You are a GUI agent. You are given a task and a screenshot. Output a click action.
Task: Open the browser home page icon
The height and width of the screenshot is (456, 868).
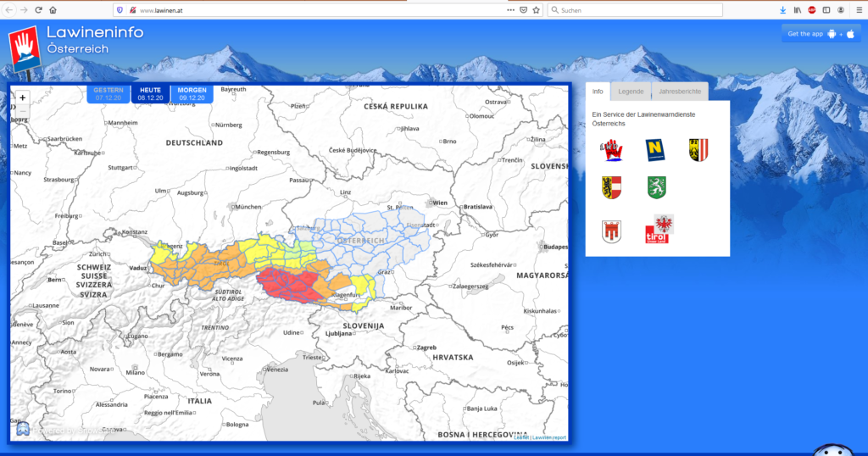pos(53,10)
